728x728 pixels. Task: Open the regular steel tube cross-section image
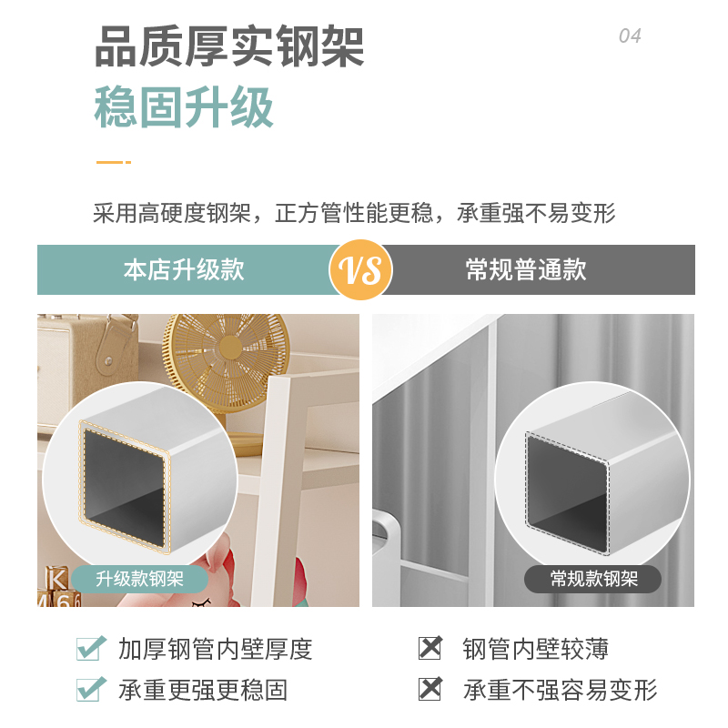(x=592, y=479)
